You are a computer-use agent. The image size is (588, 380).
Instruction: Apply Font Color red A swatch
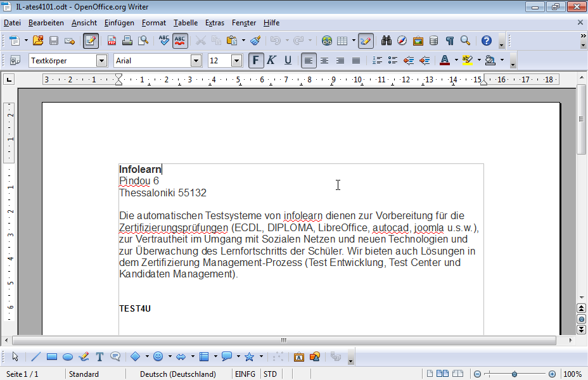click(445, 60)
